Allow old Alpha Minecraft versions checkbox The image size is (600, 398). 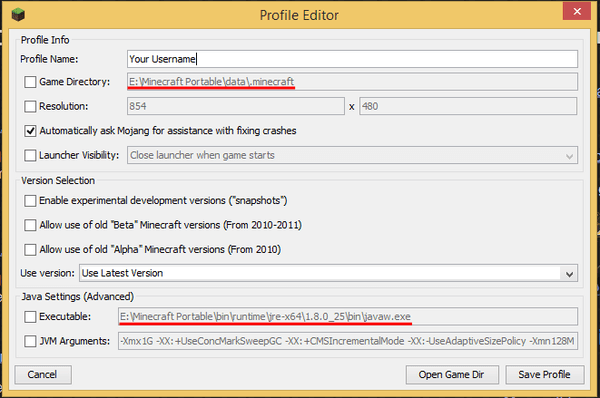pyautogui.click(x=30, y=250)
